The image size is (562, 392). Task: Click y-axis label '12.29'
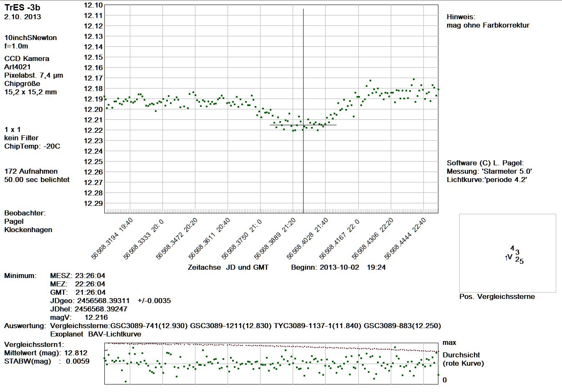[x=93, y=203]
